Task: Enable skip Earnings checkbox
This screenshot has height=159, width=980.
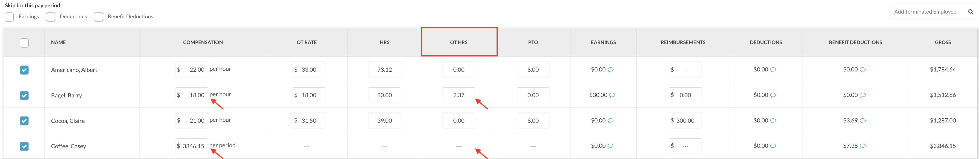Action: pyautogui.click(x=9, y=17)
